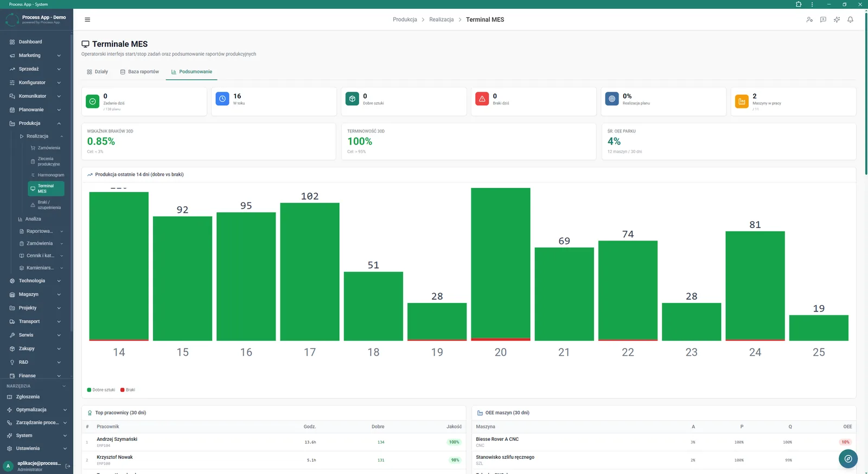
Task: Expand the Optymalizacja menu
Action: pos(36,410)
